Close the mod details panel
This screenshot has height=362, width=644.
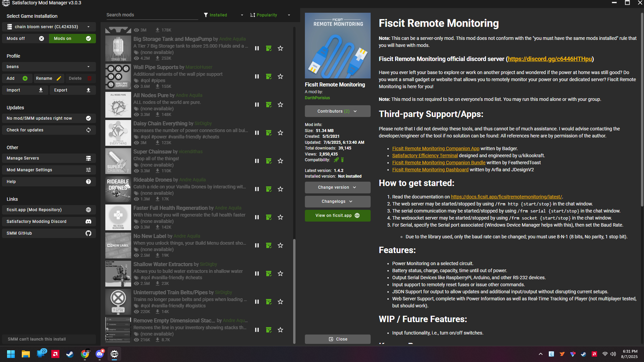coord(337,339)
